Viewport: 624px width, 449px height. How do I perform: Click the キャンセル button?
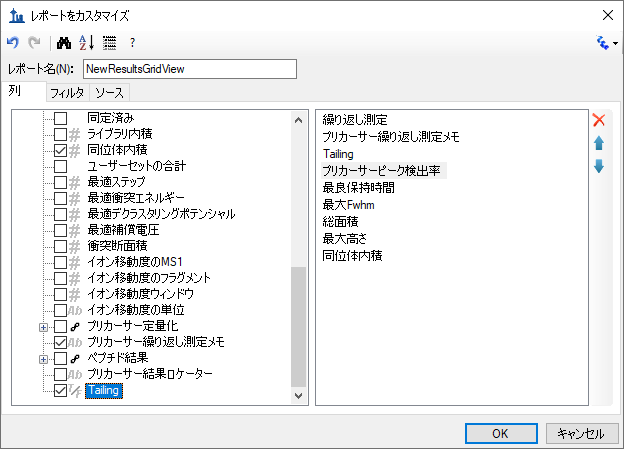[x=582, y=433]
